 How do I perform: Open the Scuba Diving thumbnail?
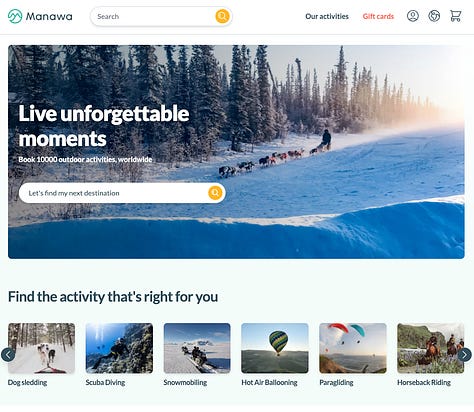[x=119, y=348]
